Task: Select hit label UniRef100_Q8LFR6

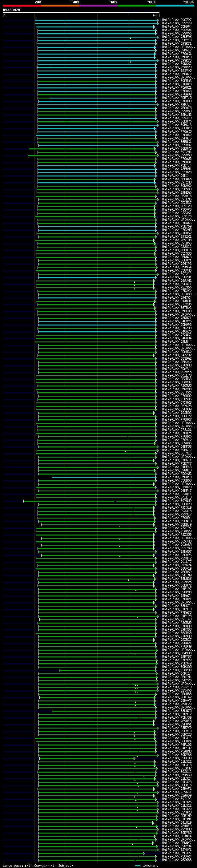Action: (x=177, y=37)
